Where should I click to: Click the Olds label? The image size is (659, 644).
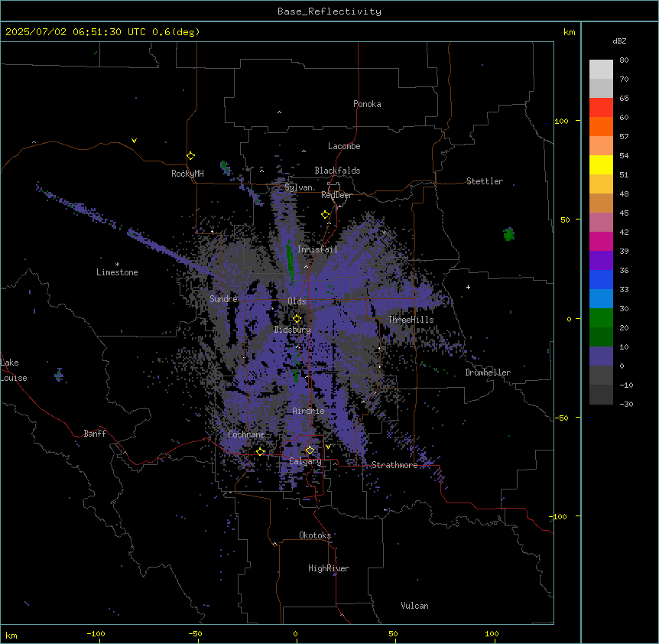pos(297,301)
